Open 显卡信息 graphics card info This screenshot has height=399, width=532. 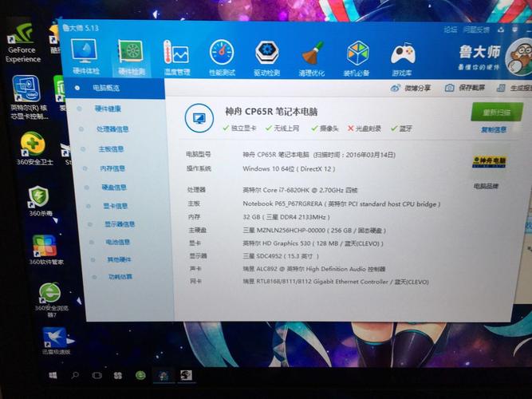click(116, 206)
